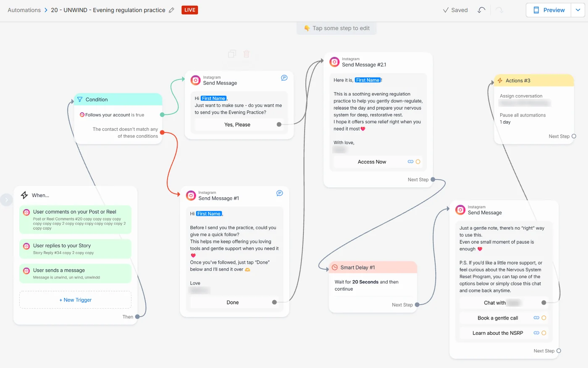Image resolution: width=588 pixels, height=368 pixels.
Task: Click the + New Trigger button
Action: 75,300
